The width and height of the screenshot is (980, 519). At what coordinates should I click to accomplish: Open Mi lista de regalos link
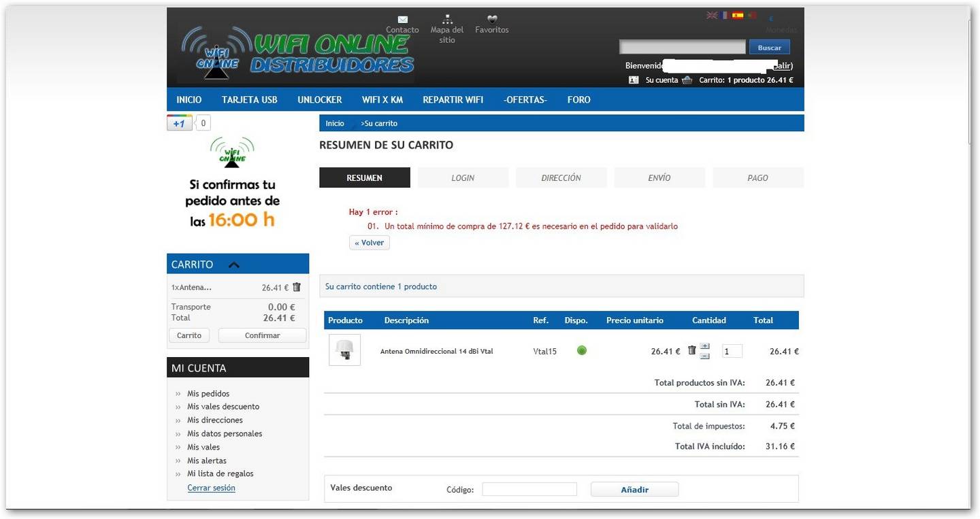(220, 474)
